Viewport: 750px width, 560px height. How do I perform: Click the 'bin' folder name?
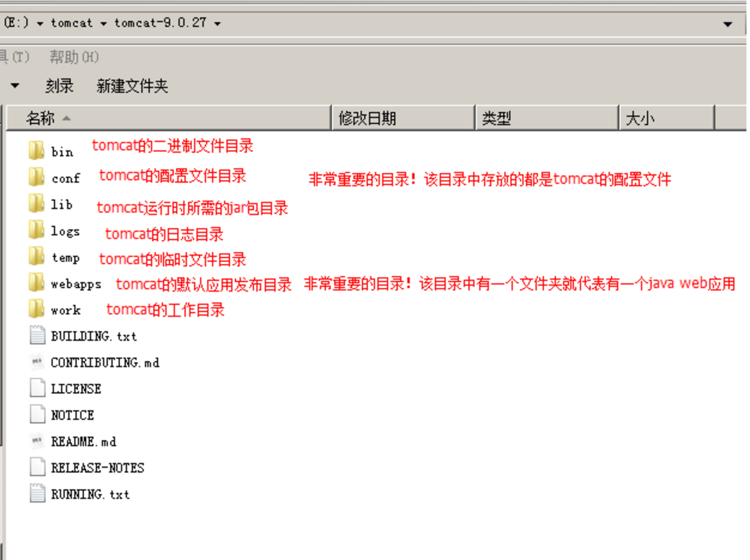click(x=62, y=152)
